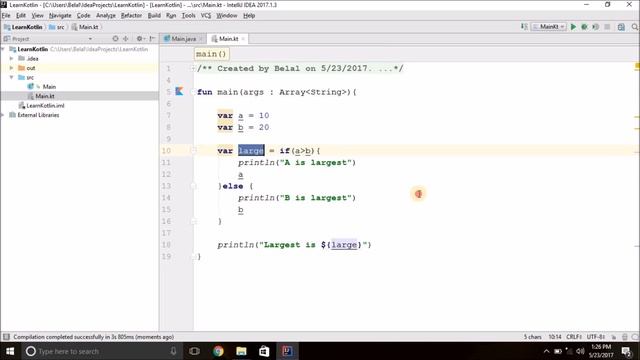Open the Build menu
Image resolution: width=640 pixels, height=360 pixels.
pyautogui.click(x=154, y=16)
